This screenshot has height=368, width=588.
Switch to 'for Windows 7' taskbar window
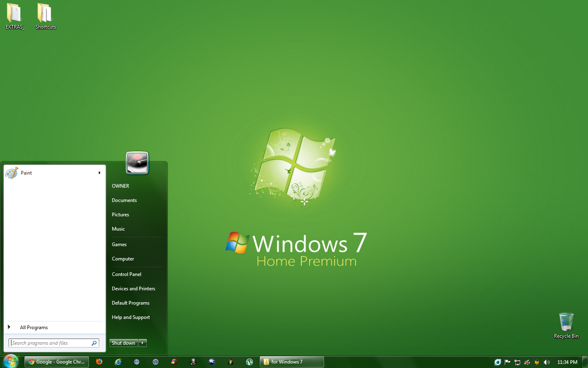pos(292,362)
